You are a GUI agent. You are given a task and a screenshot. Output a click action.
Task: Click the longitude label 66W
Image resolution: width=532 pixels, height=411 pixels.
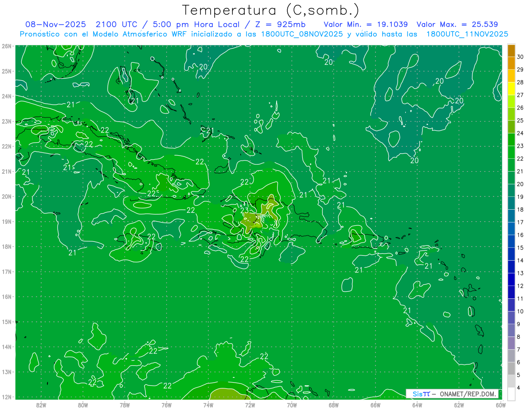pos(376,404)
